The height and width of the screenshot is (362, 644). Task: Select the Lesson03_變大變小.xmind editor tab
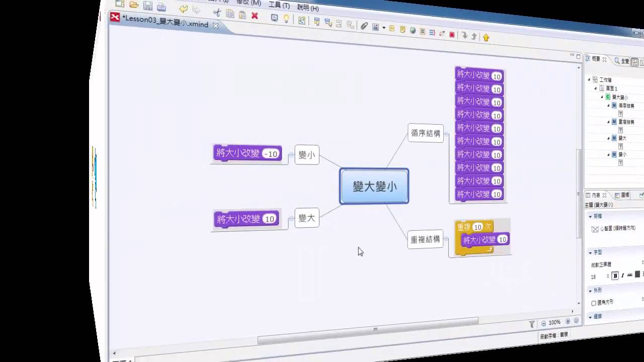(165, 21)
